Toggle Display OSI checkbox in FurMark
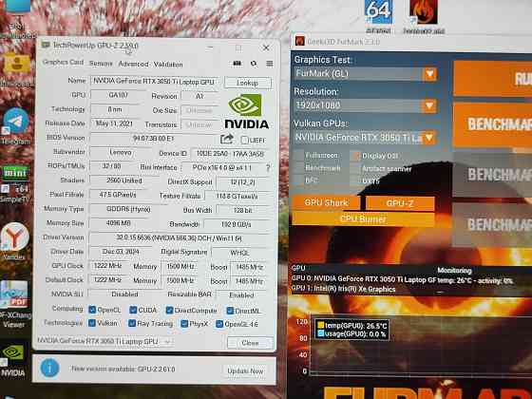 [x=355, y=156]
